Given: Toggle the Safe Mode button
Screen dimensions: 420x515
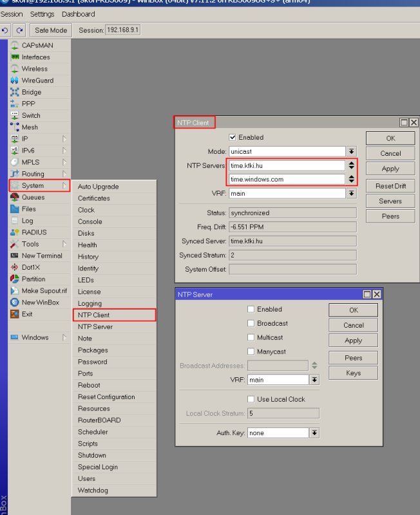Looking at the screenshot, I should pyautogui.click(x=51, y=30).
